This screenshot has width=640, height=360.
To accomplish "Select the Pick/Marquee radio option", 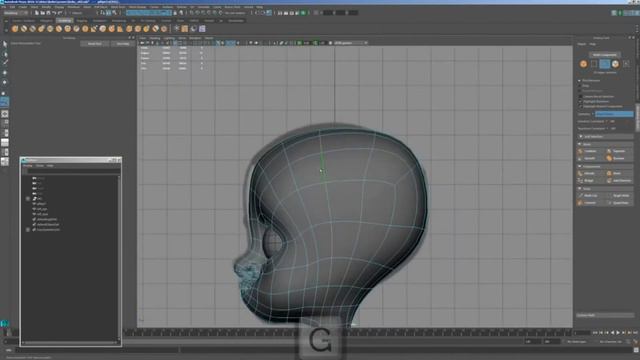I will pos(580,80).
